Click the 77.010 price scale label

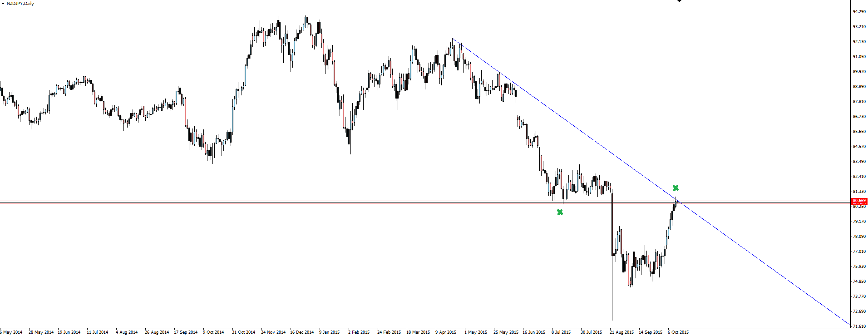[x=859, y=252]
